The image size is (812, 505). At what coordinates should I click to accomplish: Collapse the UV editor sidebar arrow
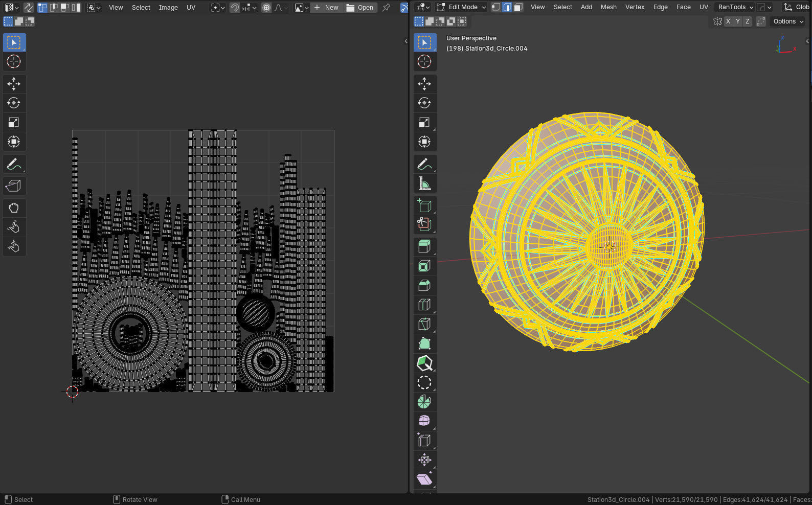point(406,41)
